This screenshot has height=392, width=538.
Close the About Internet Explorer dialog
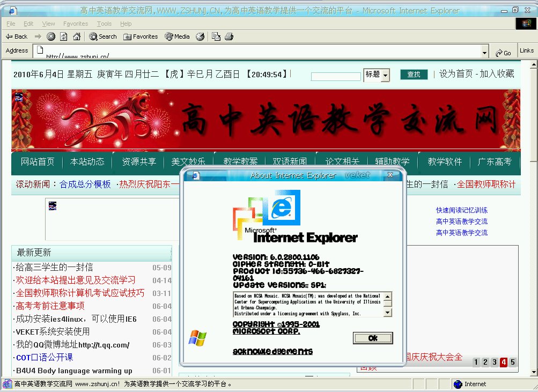pos(390,175)
